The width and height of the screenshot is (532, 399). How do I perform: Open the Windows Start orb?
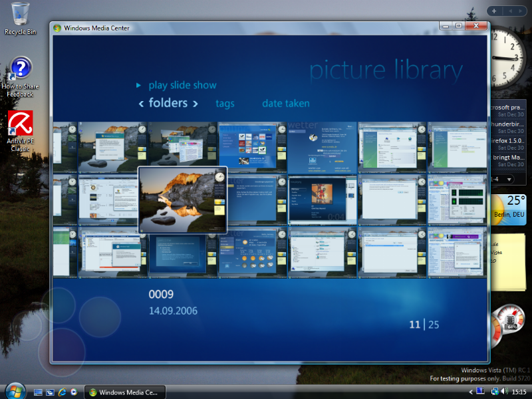coord(15,392)
